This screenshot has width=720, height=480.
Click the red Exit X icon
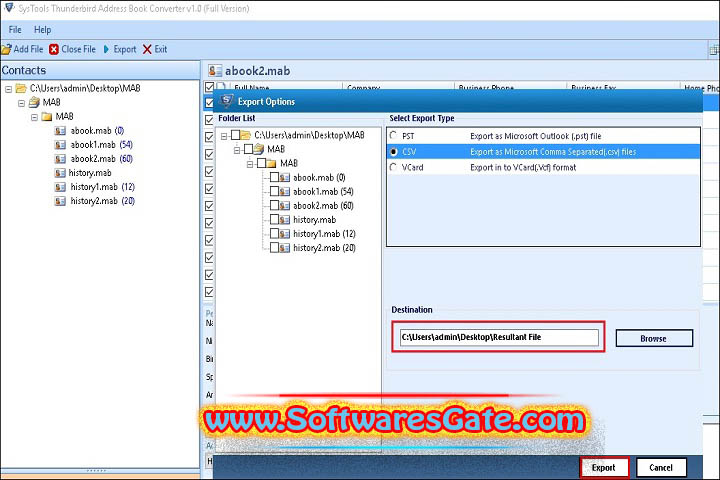pos(147,49)
